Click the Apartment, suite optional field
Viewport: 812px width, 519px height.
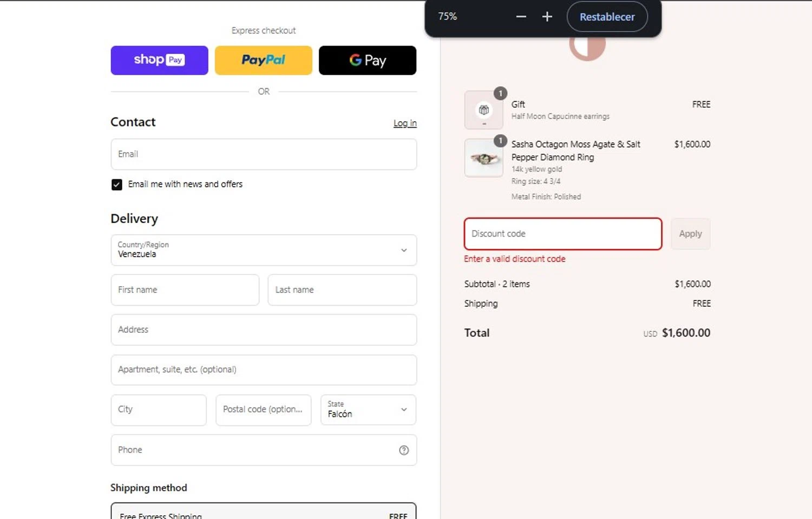click(x=264, y=370)
